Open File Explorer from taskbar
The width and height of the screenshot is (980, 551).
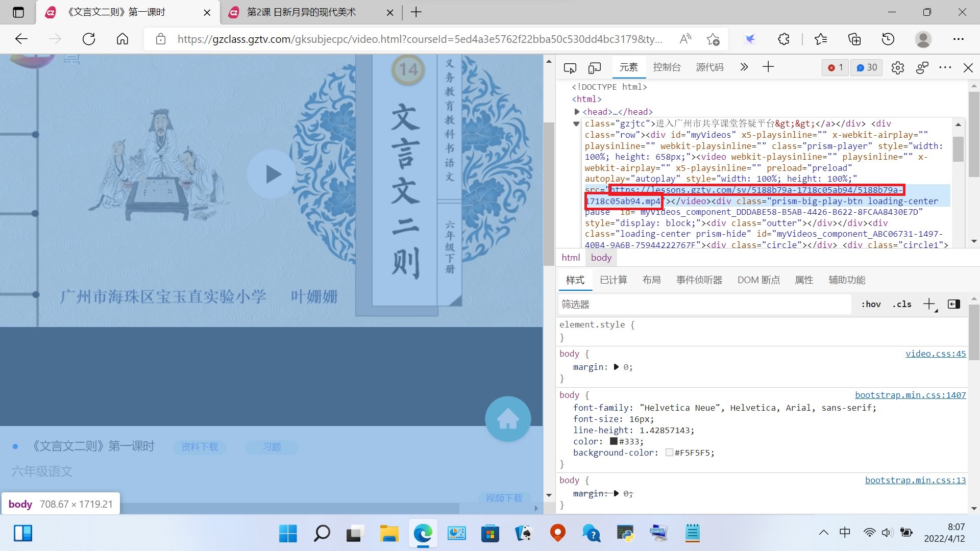[389, 534]
